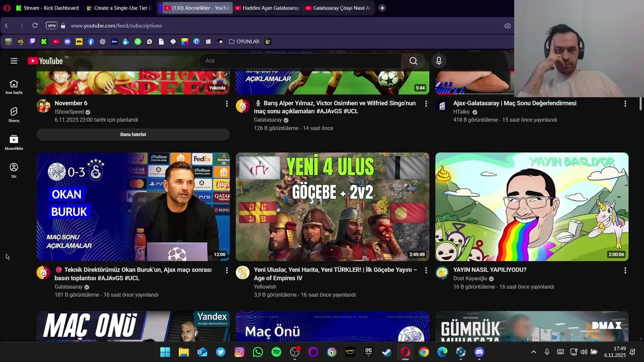The width and height of the screenshot is (644, 362).
Task: Switch to Create a Single-Use Tier List tab
Action: [119, 8]
